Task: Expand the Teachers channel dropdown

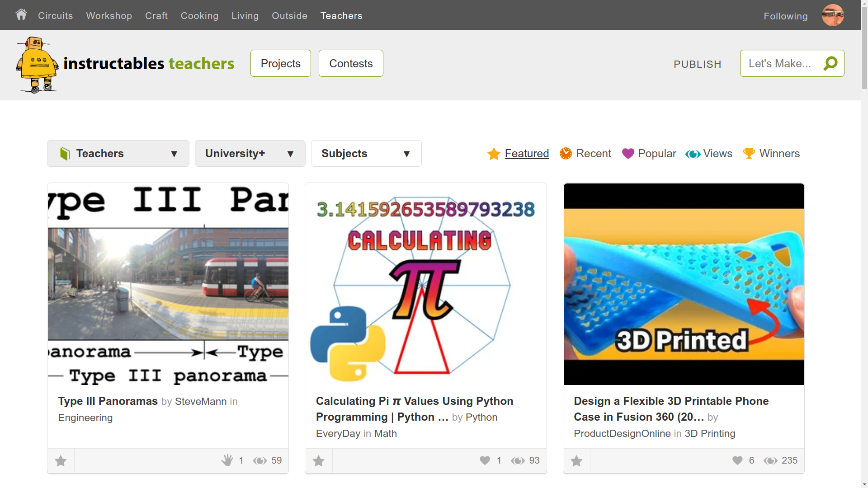Action: pos(118,154)
